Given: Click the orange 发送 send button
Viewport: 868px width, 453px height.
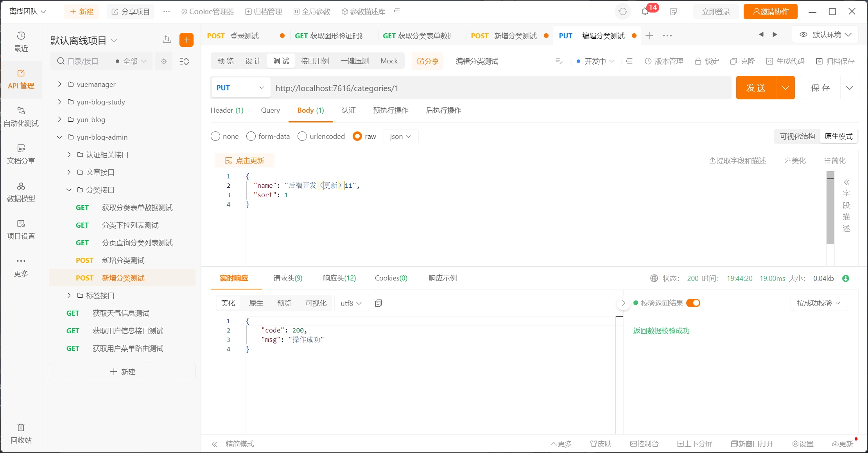Looking at the screenshot, I should (756, 88).
